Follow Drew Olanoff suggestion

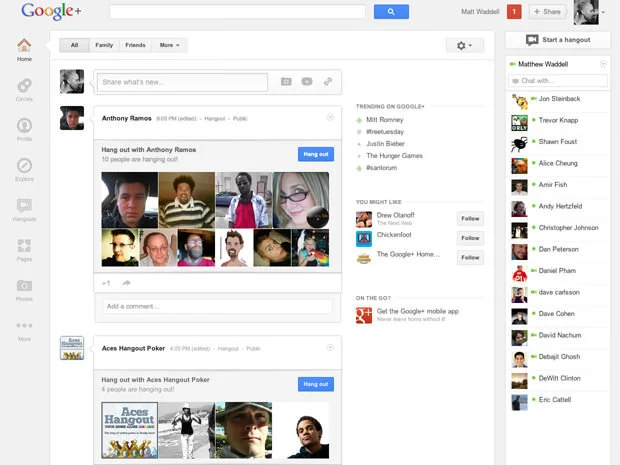[470, 218]
